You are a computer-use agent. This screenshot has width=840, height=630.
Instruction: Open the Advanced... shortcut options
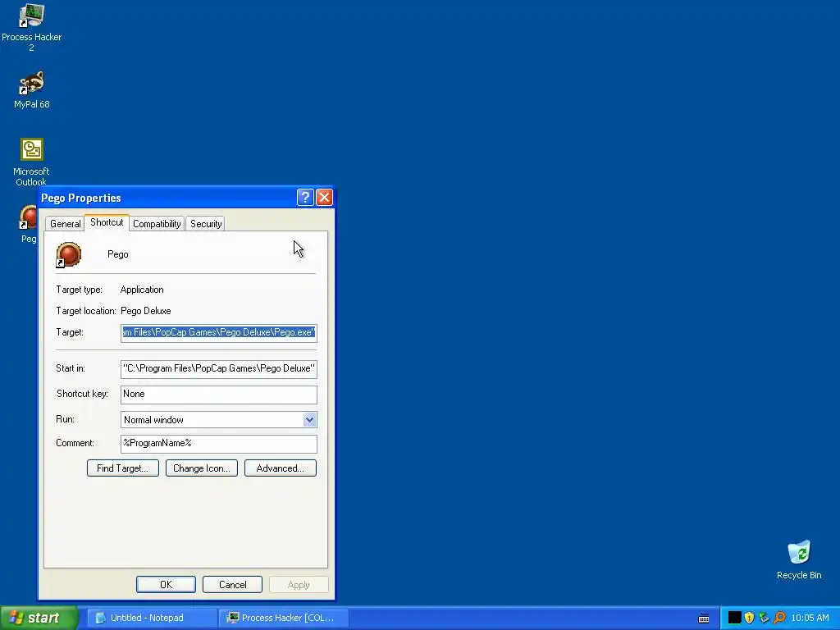pyautogui.click(x=281, y=468)
